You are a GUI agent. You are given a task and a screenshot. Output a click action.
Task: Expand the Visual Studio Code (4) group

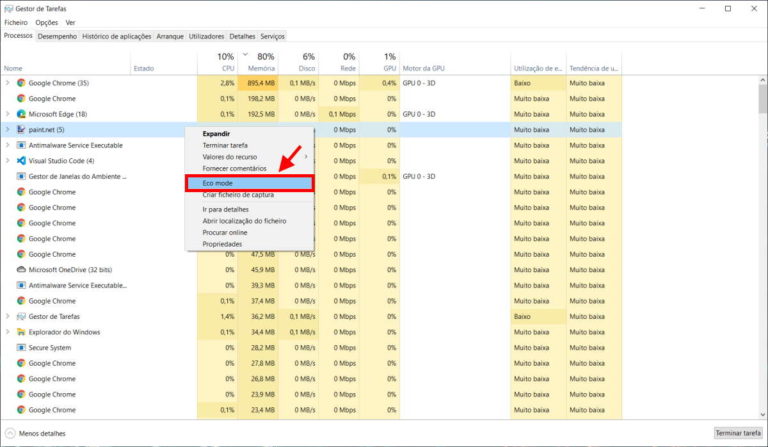click(x=8, y=161)
